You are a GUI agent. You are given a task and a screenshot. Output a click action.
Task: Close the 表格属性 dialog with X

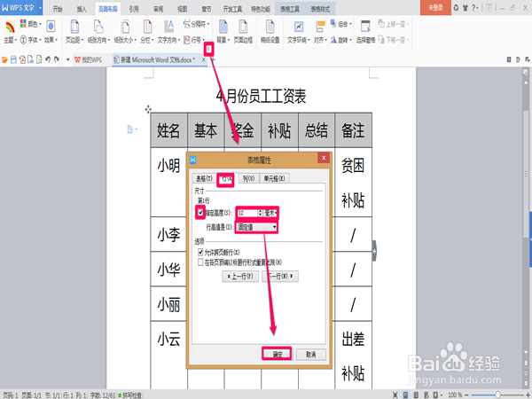[x=324, y=158]
